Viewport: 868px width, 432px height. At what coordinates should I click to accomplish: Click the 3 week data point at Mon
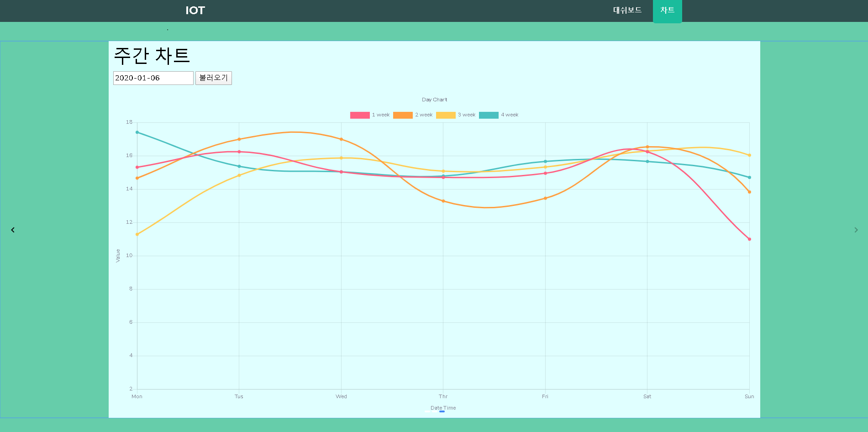(137, 234)
